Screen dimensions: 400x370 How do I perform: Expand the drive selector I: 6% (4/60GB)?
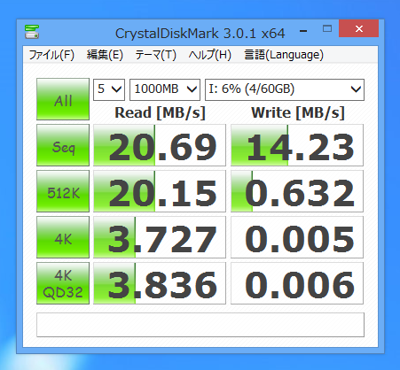pyautogui.click(x=285, y=90)
